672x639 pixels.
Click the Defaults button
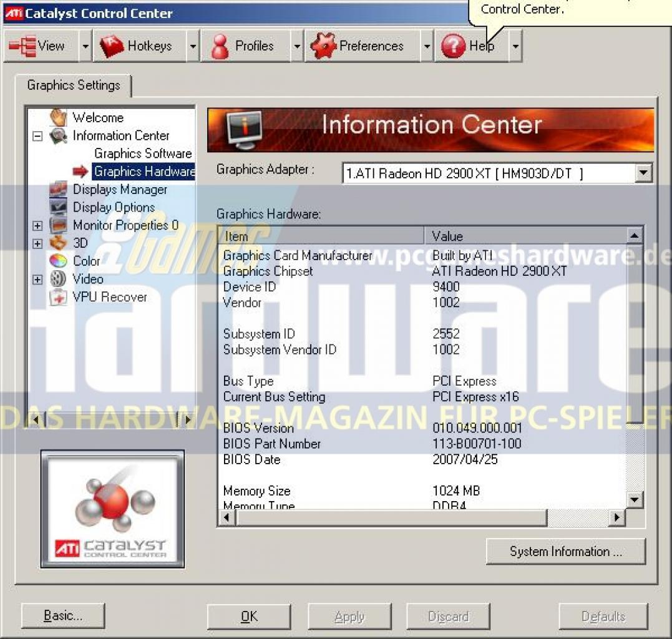[603, 617]
